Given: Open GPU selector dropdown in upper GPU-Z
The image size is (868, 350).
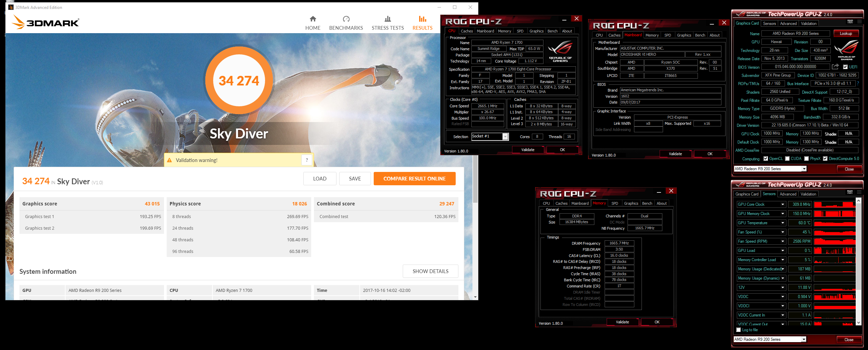Looking at the screenshot, I should pos(804,169).
